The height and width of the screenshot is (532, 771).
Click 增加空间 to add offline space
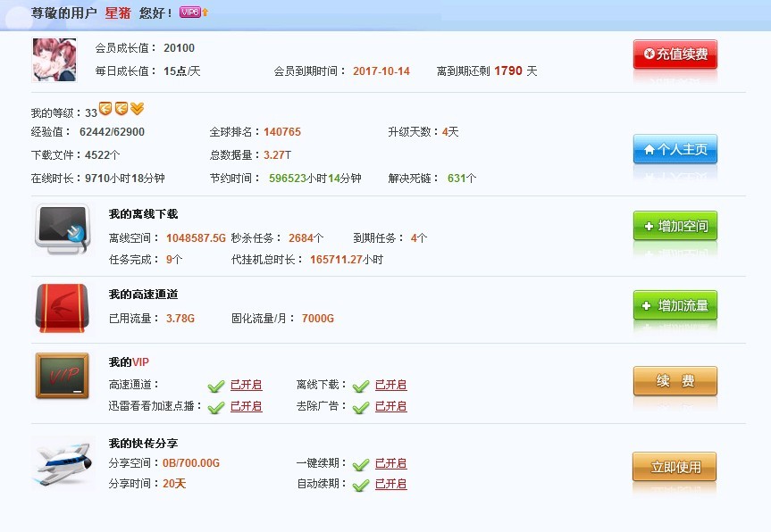(x=675, y=227)
